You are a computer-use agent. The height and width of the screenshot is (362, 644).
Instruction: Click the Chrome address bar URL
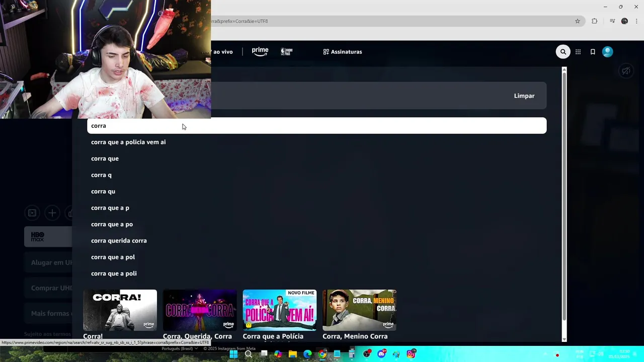(x=239, y=21)
